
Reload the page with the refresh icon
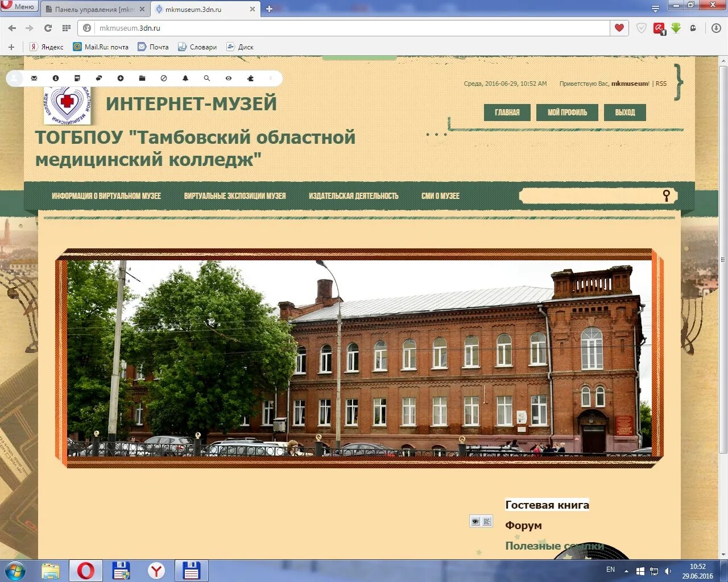[48, 28]
